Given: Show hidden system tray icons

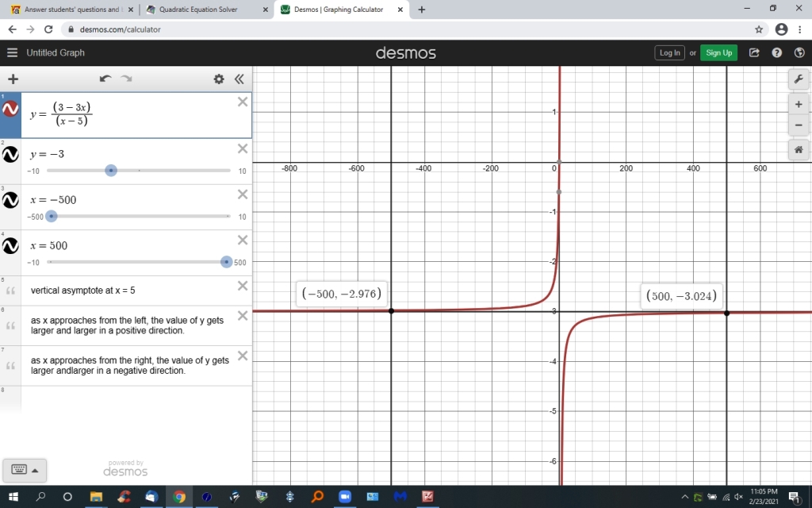Looking at the screenshot, I should [684, 497].
